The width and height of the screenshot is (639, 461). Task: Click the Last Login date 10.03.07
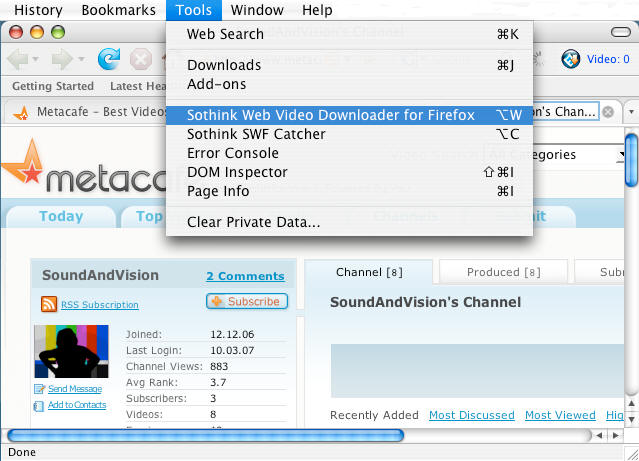coord(232,350)
